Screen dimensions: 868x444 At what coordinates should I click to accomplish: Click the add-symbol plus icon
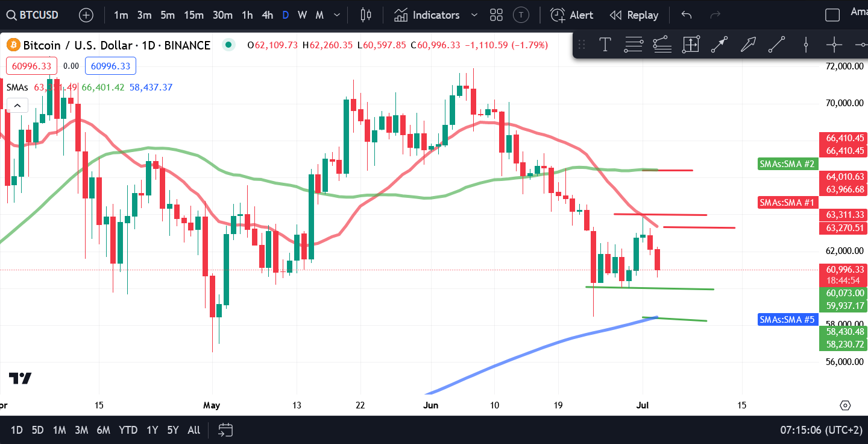click(x=86, y=15)
